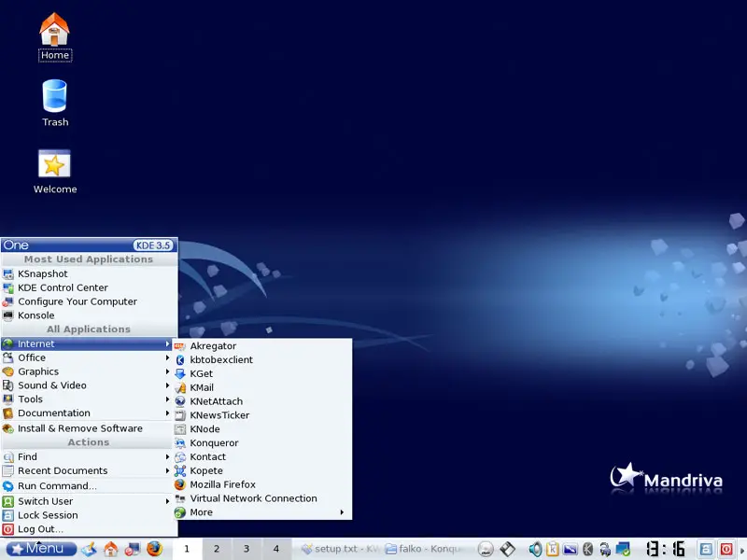Launch Akregator via its feed icon
The height and width of the screenshot is (560, 747).
click(x=179, y=346)
